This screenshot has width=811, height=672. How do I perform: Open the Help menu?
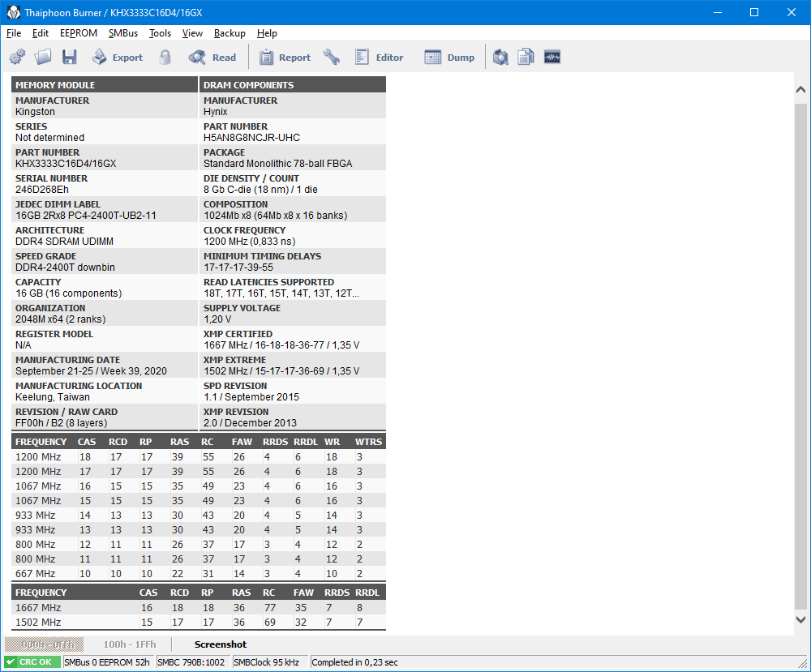[267, 33]
